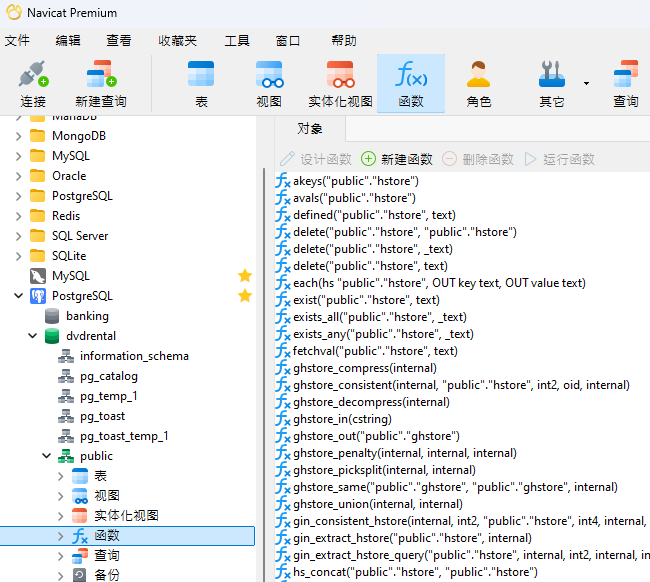This screenshot has width=650, height=582.
Task: Expand the 实体化视图 tree node
Action: pyautogui.click(x=61, y=516)
